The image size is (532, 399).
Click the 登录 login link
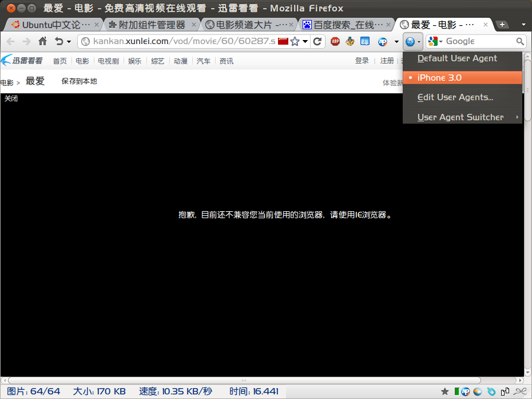click(x=362, y=61)
